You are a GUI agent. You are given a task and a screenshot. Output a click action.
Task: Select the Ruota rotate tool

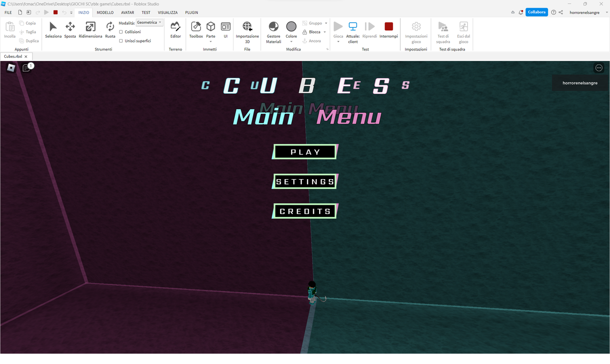pyautogui.click(x=110, y=30)
